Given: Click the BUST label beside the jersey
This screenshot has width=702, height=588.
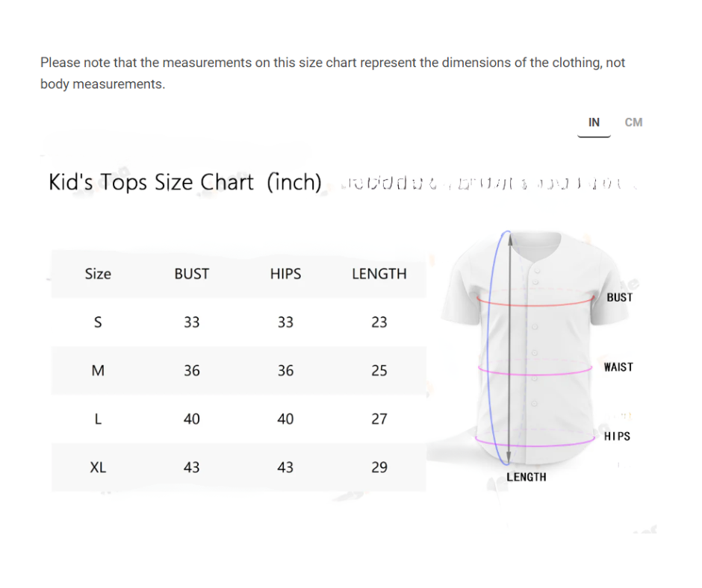Looking at the screenshot, I should [x=619, y=297].
